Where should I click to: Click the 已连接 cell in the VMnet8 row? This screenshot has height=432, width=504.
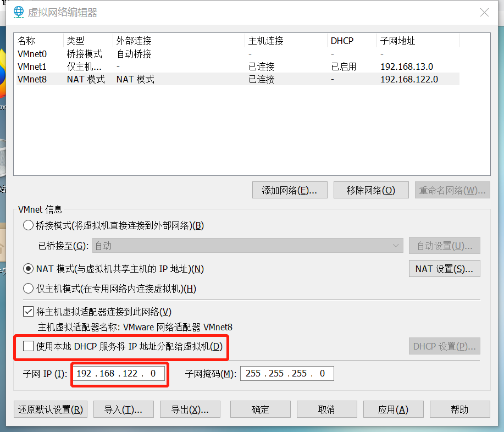click(x=261, y=79)
